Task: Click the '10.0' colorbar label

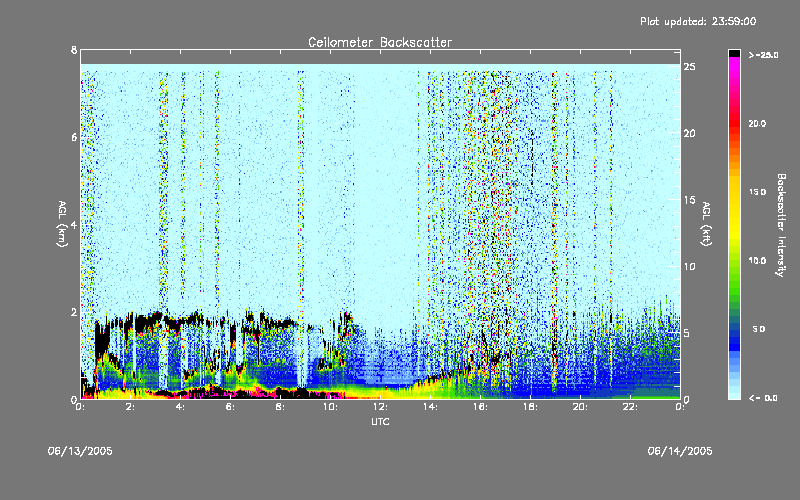Action: [x=757, y=261]
